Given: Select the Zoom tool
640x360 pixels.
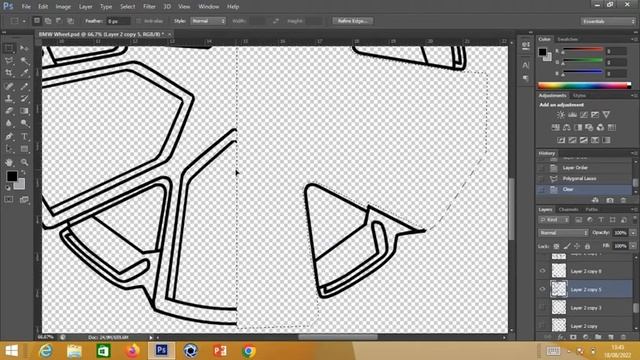Looking at the screenshot, I should pyautogui.click(x=24, y=162).
